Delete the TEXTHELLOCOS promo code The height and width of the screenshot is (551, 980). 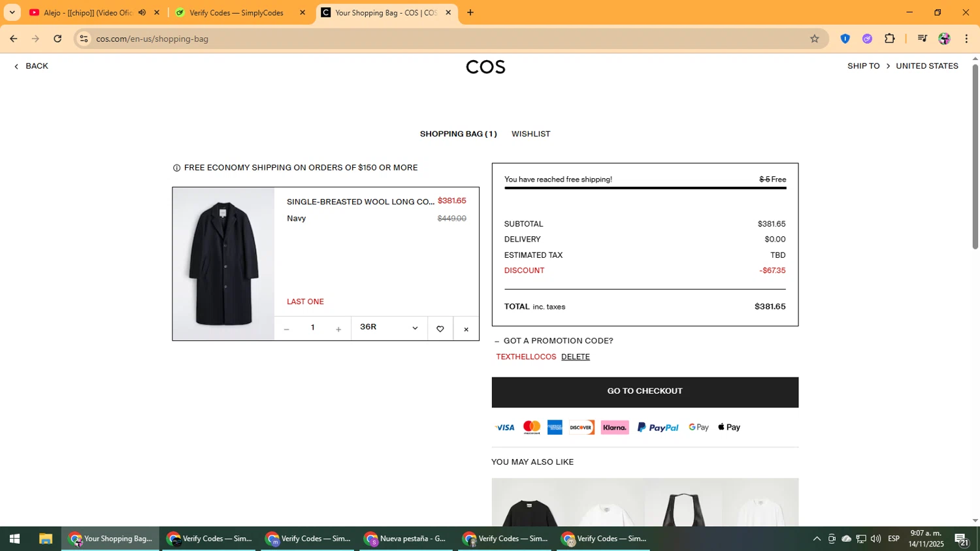[x=576, y=356]
